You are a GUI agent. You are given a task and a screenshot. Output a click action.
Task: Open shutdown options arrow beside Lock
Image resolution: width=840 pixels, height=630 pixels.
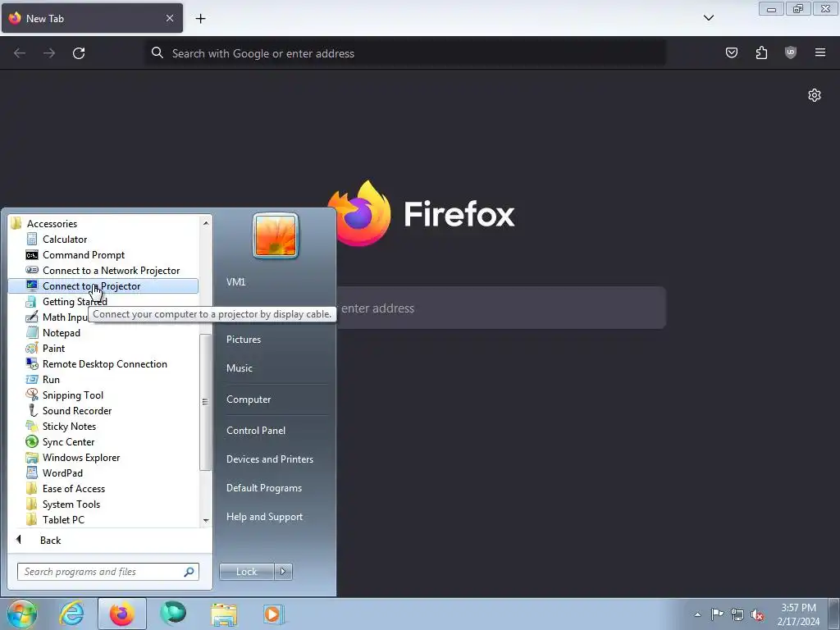coord(283,572)
